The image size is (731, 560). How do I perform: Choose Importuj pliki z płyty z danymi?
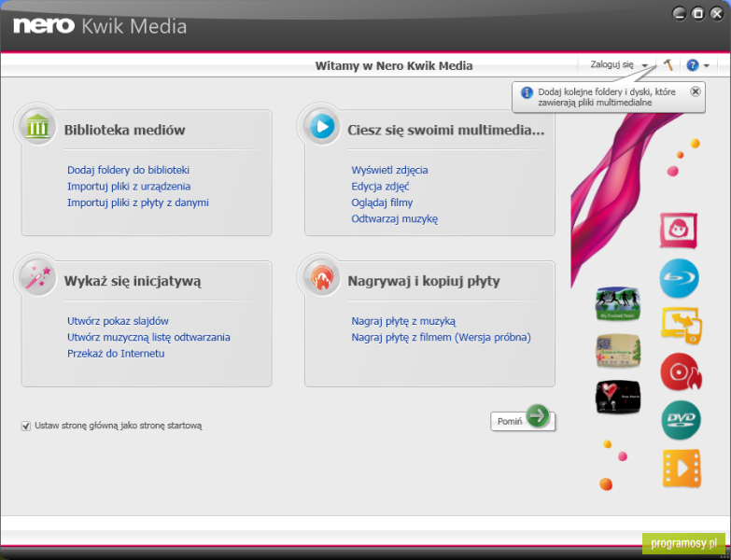pos(138,203)
